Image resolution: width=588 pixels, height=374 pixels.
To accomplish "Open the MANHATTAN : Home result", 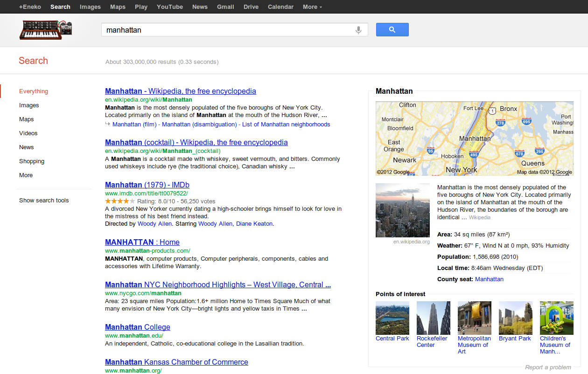I will (142, 242).
